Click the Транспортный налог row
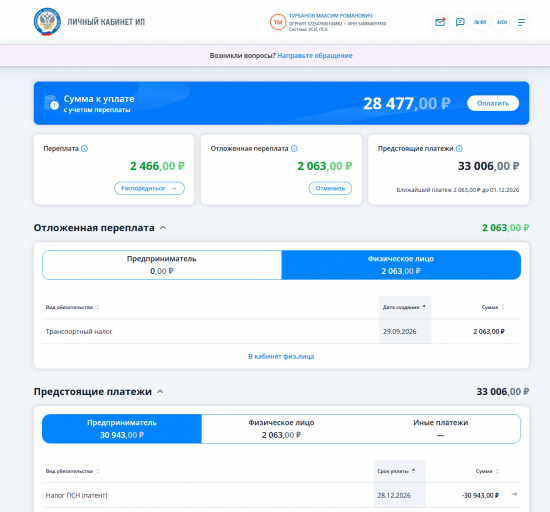The height and width of the screenshot is (512, 550). point(281,331)
